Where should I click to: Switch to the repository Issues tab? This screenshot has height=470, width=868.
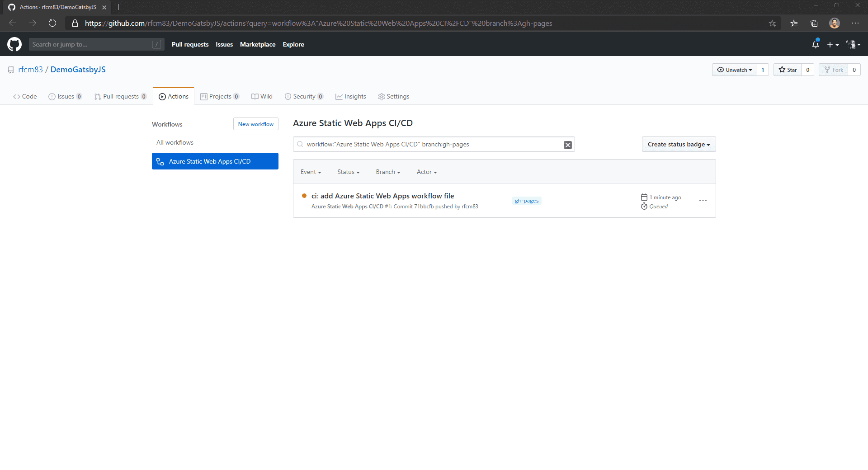tap(65, 96)
